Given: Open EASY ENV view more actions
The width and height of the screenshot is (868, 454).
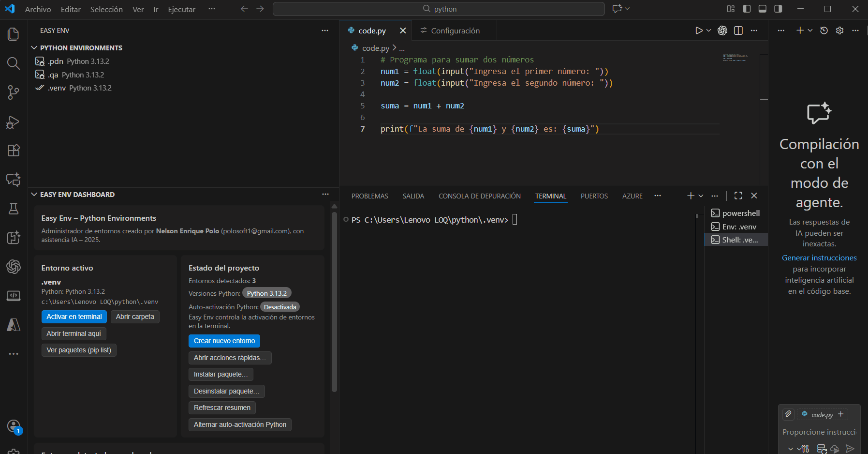Looking at the screenshot, I should (x=325, y=30).
